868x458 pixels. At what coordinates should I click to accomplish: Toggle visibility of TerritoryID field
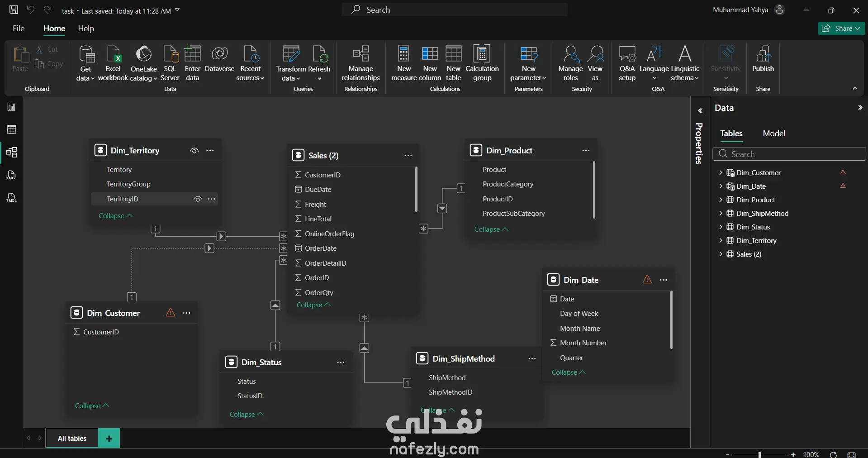tap(198, 199)
